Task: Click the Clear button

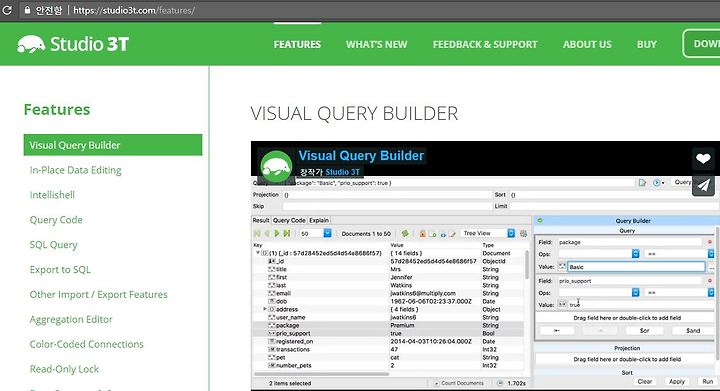Action: (x=645, y=381)
